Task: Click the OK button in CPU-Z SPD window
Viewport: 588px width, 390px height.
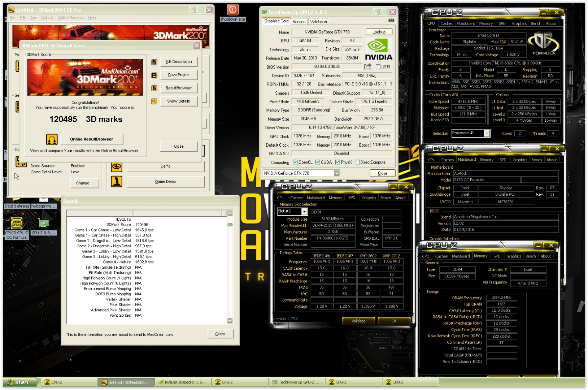Action: pos(394,321)
